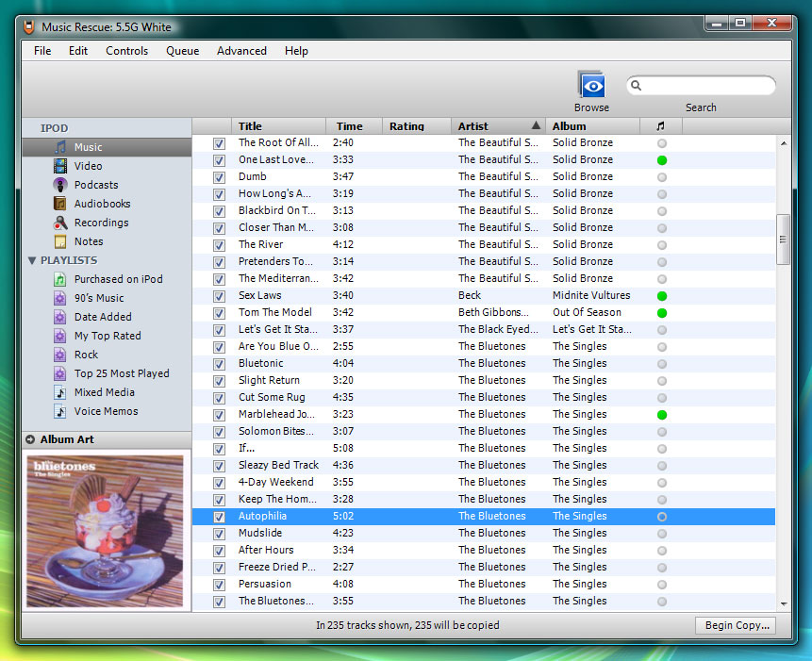Select the Date Added smart playlist icon

coord(60,317)
